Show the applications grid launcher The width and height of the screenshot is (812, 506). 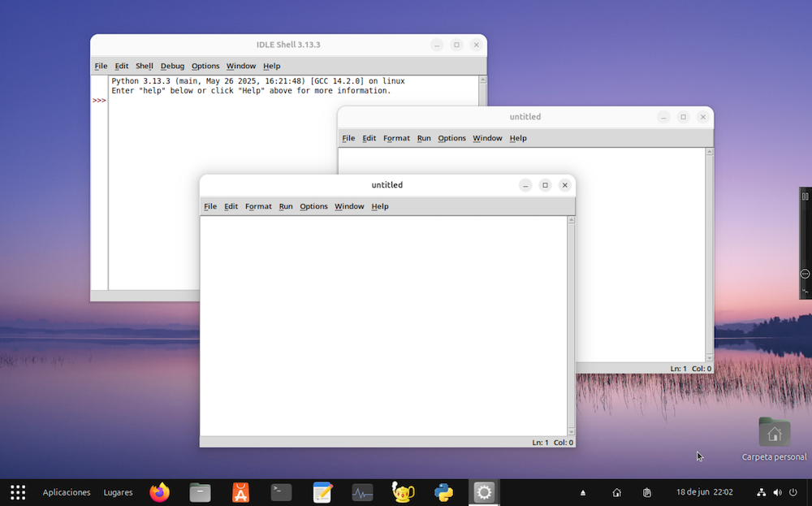click(18, 492)
